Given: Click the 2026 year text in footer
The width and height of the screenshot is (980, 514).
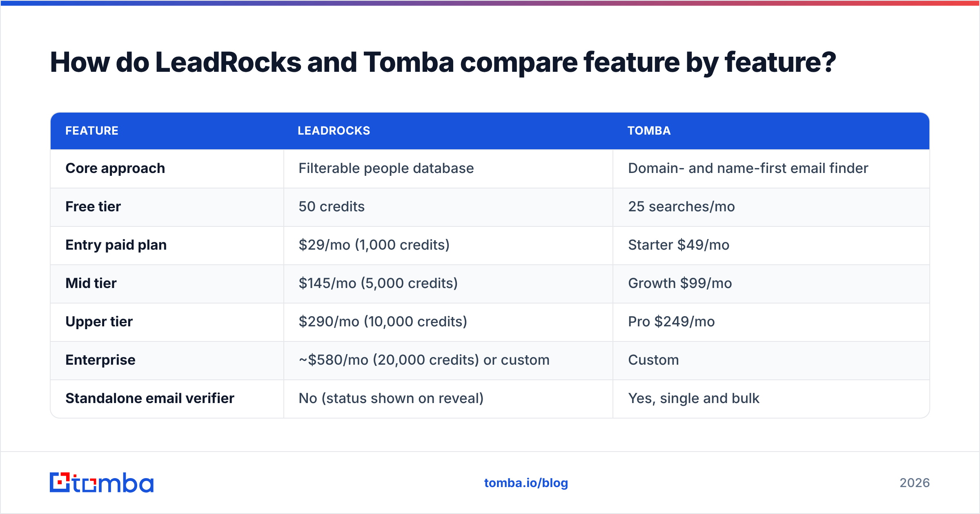Looking at the screenshot, I should coord(915,483).
